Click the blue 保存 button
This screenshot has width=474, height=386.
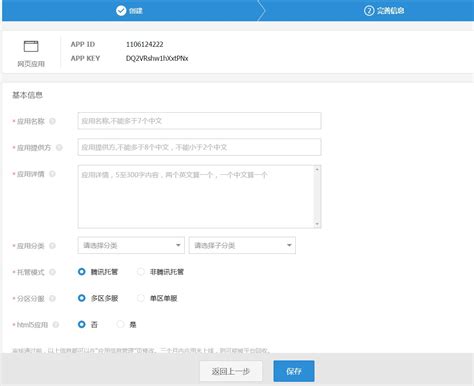294,371
